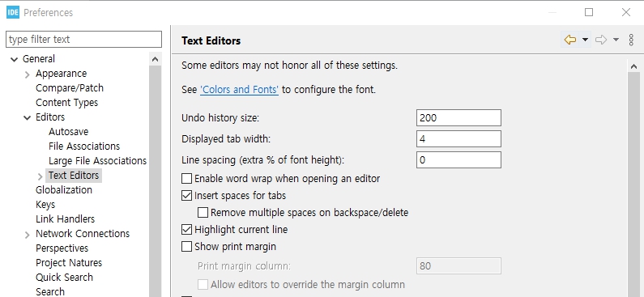Click the yellow Back navigation arrow
Viewport: 644px width, 297px height.
coord(570,40)
